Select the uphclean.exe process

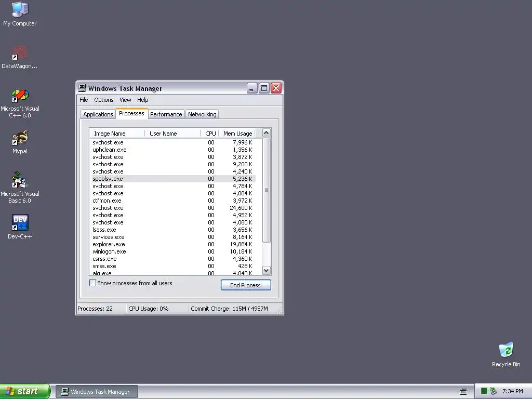[x=172, y=150]
